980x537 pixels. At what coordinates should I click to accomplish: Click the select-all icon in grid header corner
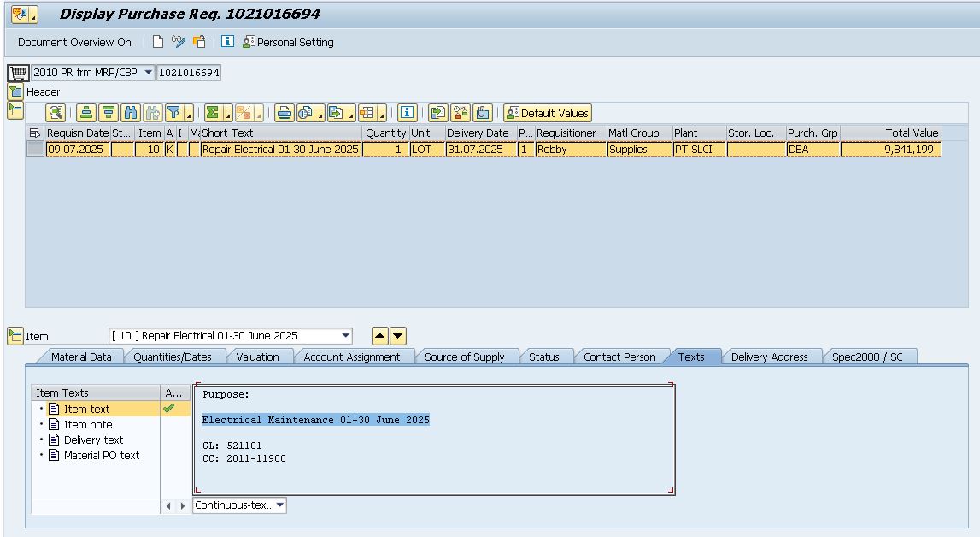coord(35,133)
